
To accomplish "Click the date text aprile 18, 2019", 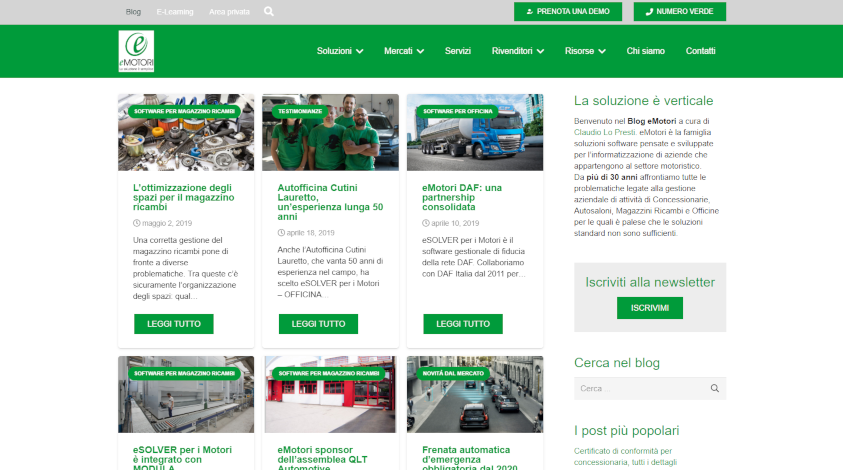I will 310,233.
